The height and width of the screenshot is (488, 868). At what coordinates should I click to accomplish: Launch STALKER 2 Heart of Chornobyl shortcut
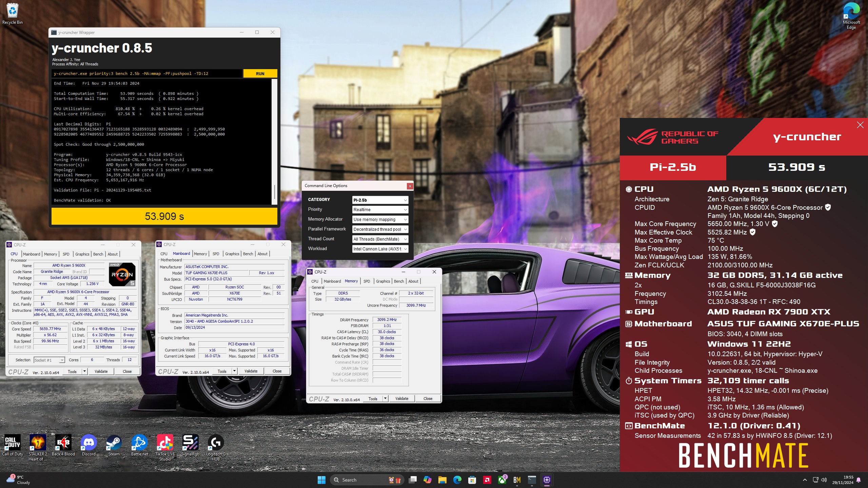pos(38,447)
